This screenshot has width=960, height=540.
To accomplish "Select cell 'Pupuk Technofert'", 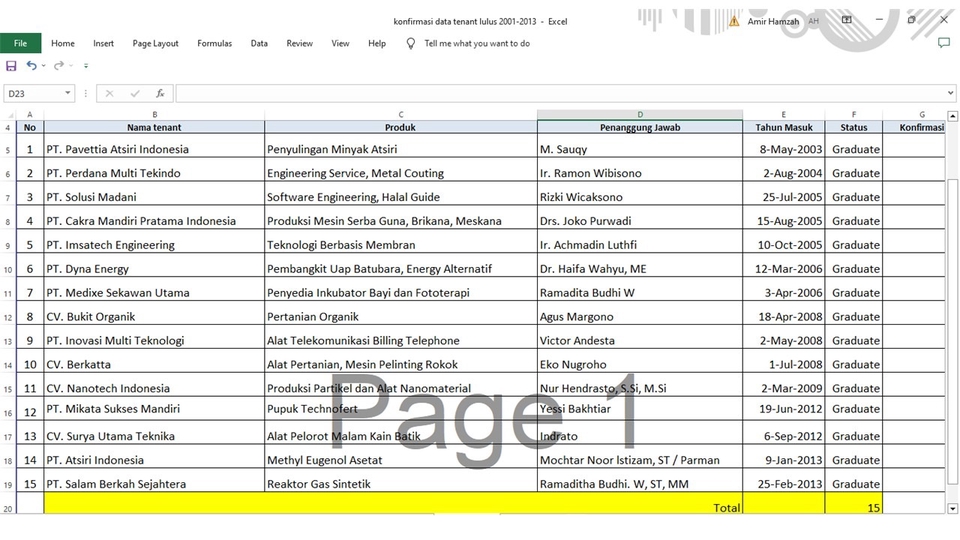I will pos(401,408).
